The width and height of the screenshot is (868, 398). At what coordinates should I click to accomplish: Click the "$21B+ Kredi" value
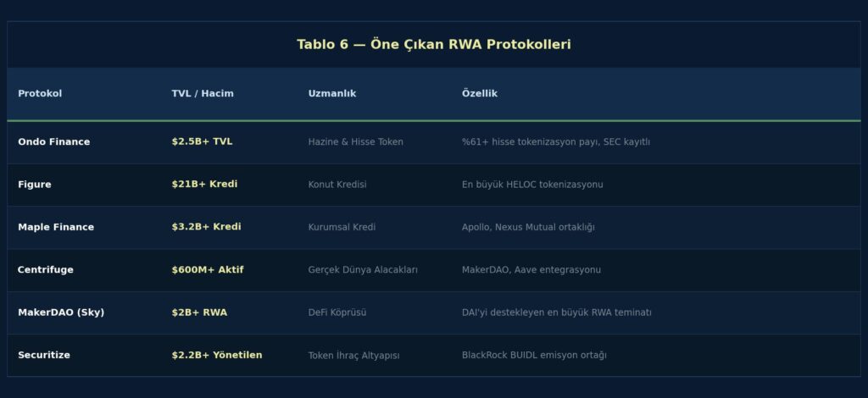click(x=204, y=185)
